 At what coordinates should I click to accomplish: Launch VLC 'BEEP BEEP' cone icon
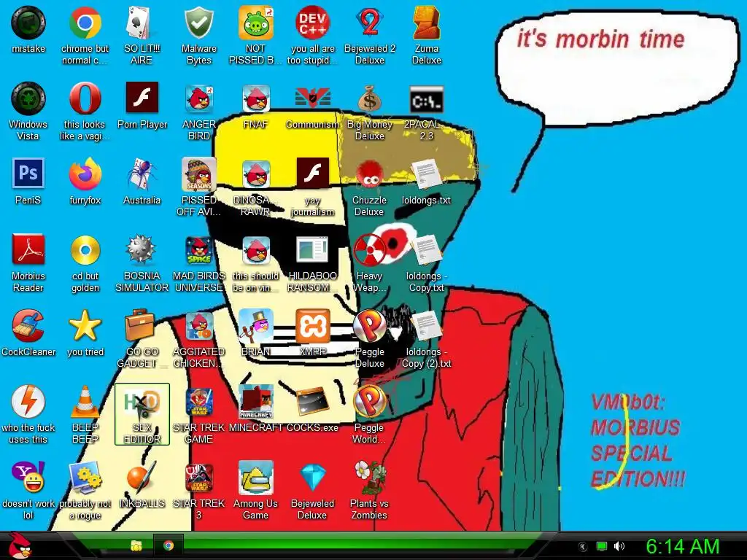pyautogui.click(x=85, y=402)
